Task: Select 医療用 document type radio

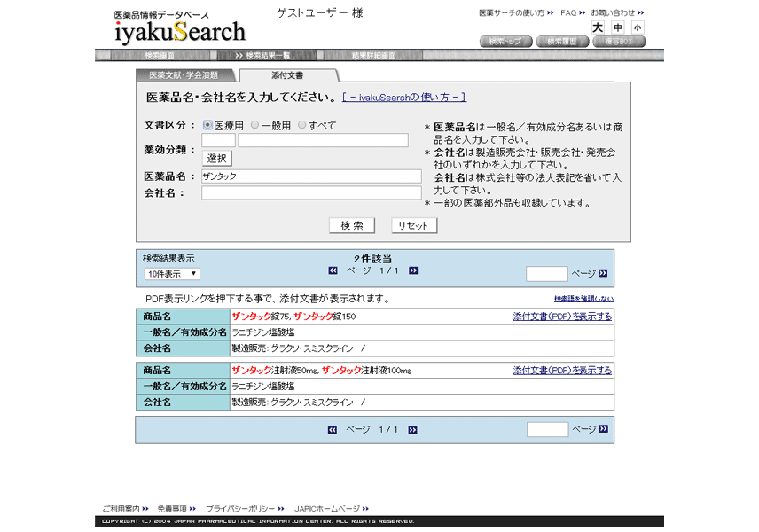Action: coord(207,125)
